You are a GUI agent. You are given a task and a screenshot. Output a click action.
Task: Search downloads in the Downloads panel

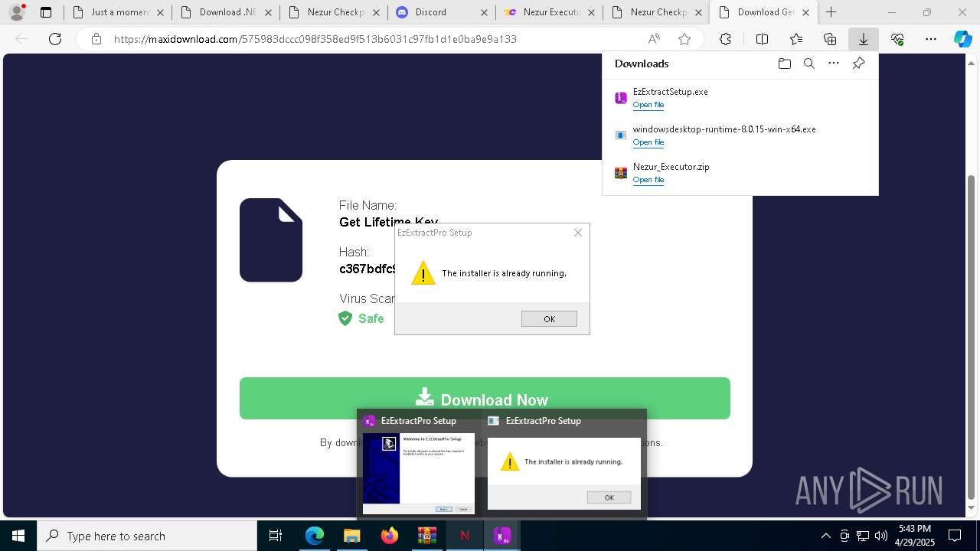[x=808, y=64]
